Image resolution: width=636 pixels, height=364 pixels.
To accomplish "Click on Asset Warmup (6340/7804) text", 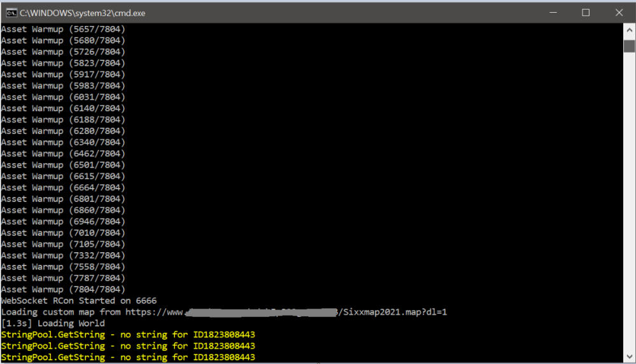I will [x=63, y=142].
